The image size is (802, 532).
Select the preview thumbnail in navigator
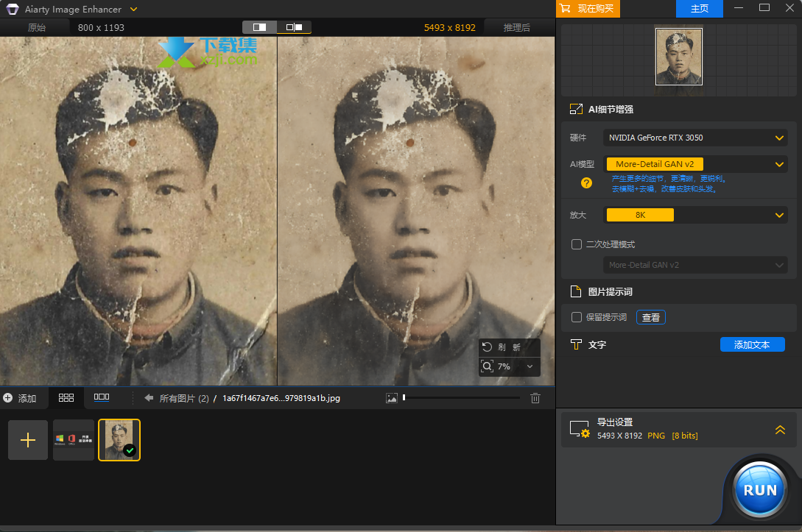(679, 56)
